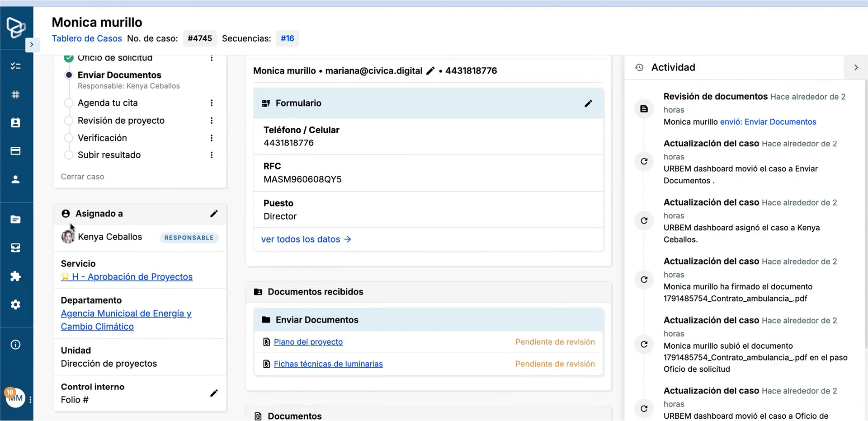Select the Verificación step circle
868x421 pixels.
[69, 138]
